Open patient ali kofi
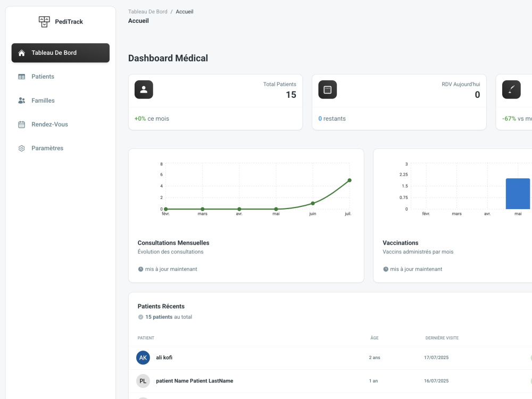The height and width of the screenshot is (399, 532). point(164,358)
